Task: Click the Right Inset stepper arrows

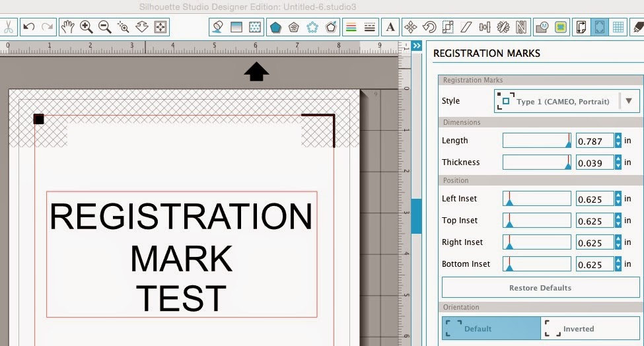Action: click(618, 242)
